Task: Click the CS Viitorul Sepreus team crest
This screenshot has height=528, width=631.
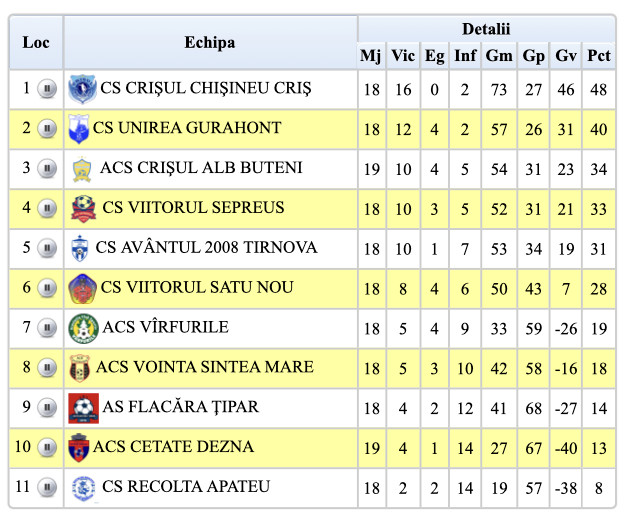Action: click(83, 209)
